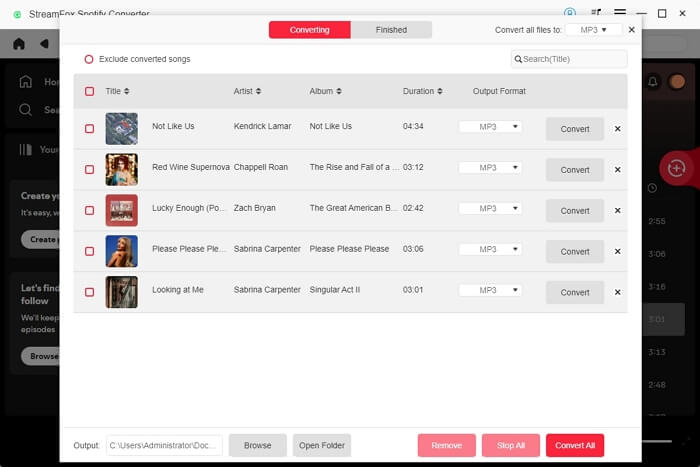Click the red add-to-convert floating button

pos(676,168)
